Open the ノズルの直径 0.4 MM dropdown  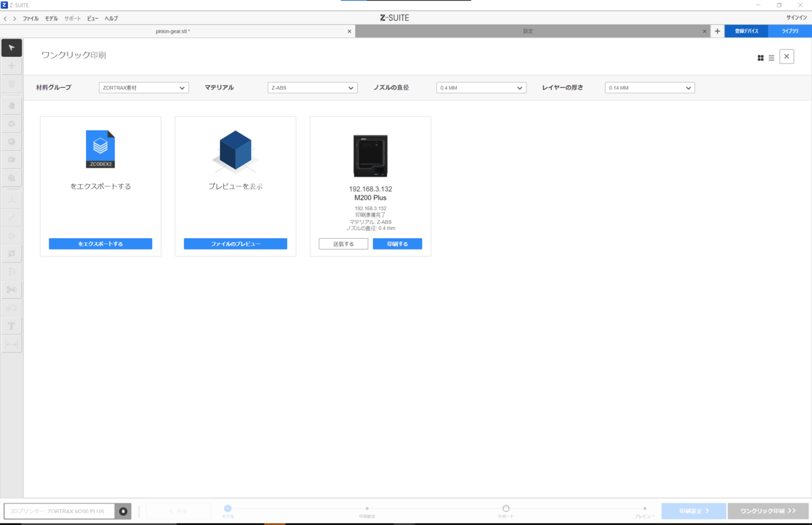pos(481,87)
